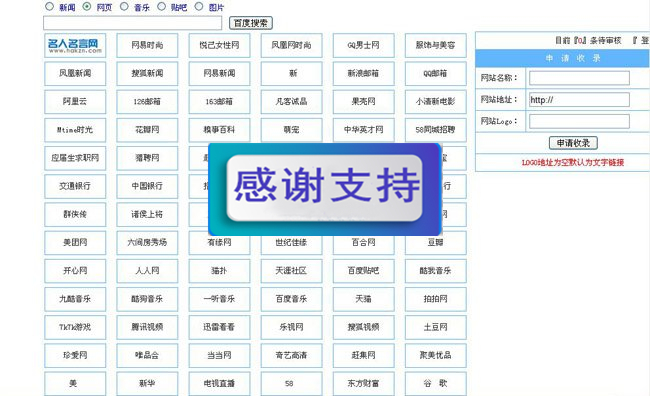Image resolution: width=650 pixels, height=396 pixels.
Task: Click the 网站Logo input field
Action: [x=579, y=121]
